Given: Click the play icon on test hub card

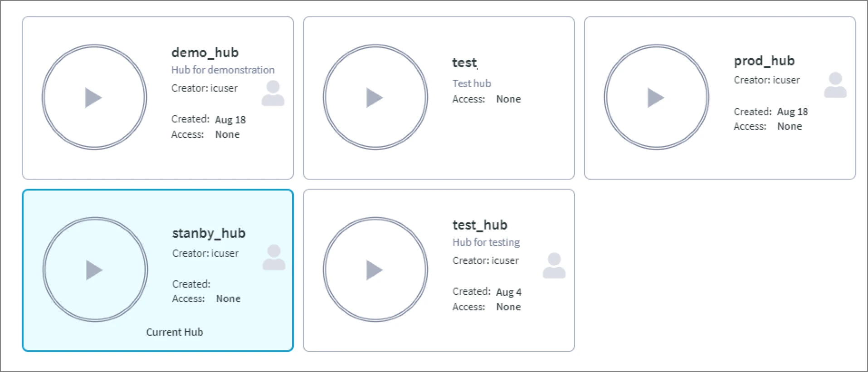Looking at the screenshot, I should pos(375,97).
